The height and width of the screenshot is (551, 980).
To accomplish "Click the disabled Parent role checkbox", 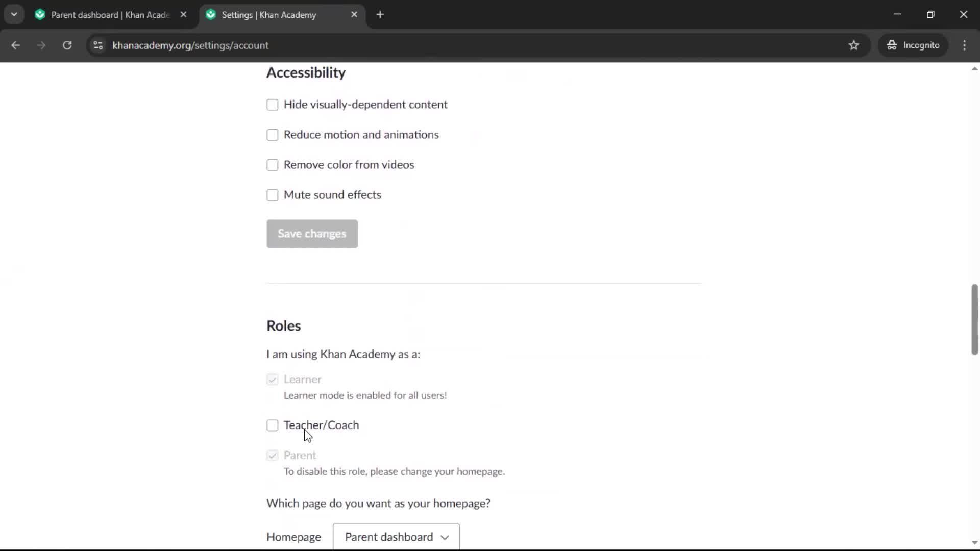I will (273, 456).
